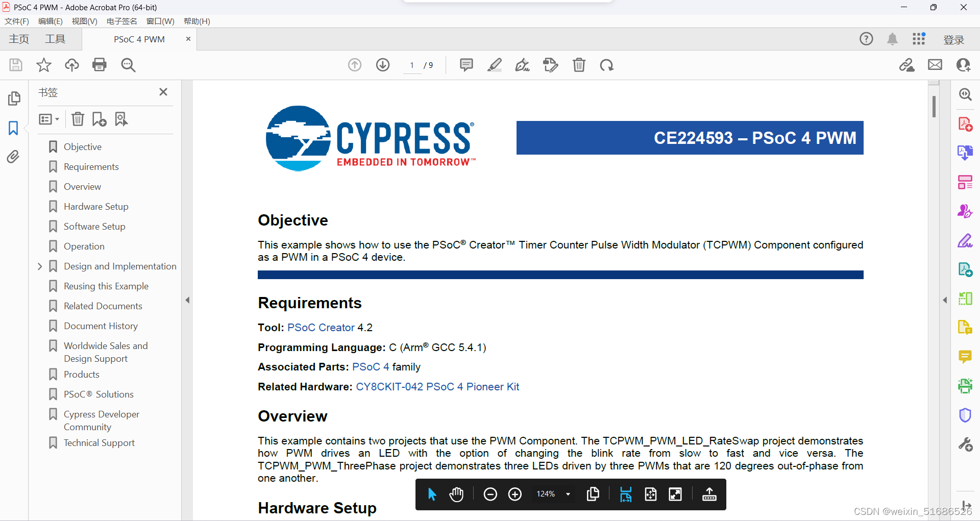Expand the Design and Implementation bookmark
Image resolution: width=980 pixels, height=521 pixels.
tap(40, 266)
